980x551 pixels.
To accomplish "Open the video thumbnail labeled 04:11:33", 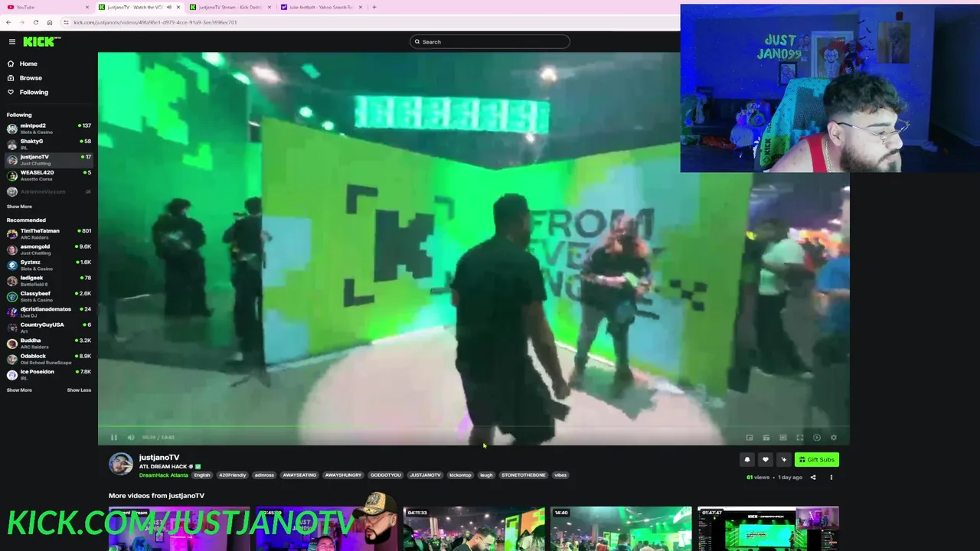I will coord(473,528).
